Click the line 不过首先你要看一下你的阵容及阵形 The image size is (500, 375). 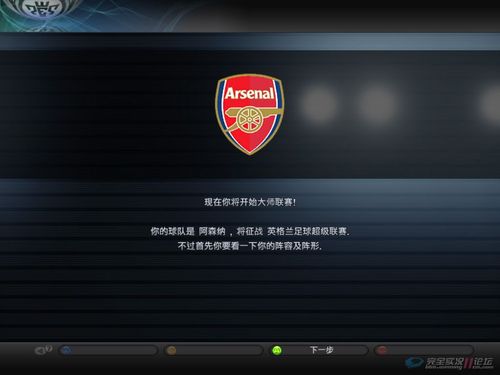(x=250, y=246)
